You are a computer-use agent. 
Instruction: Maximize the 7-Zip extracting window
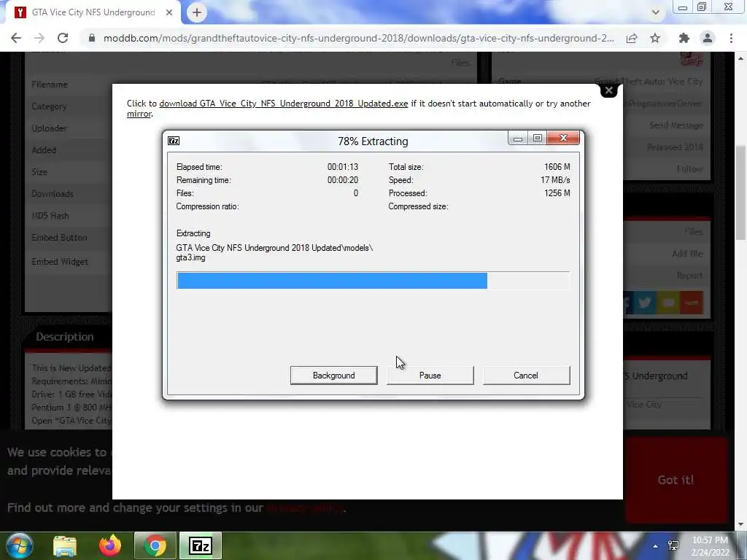(x=538, y=139)
